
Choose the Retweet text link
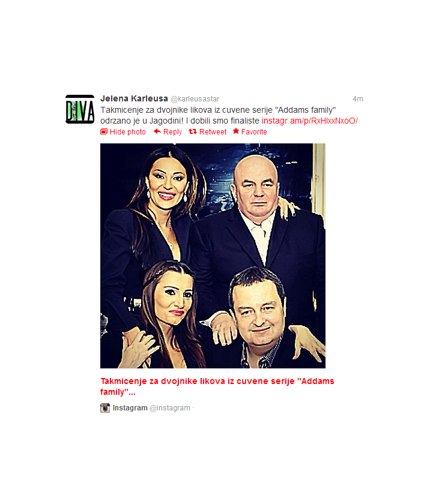point(213,132)
